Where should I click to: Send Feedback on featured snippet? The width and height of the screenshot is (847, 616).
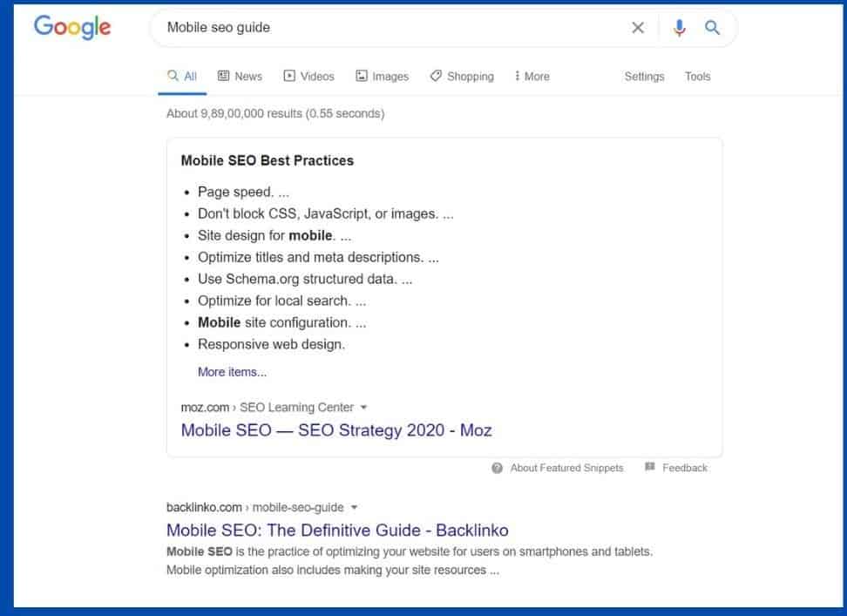(x=684, y=468)
